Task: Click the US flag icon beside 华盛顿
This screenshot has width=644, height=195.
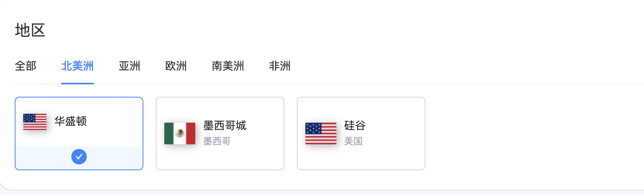Action: [35, 121]
